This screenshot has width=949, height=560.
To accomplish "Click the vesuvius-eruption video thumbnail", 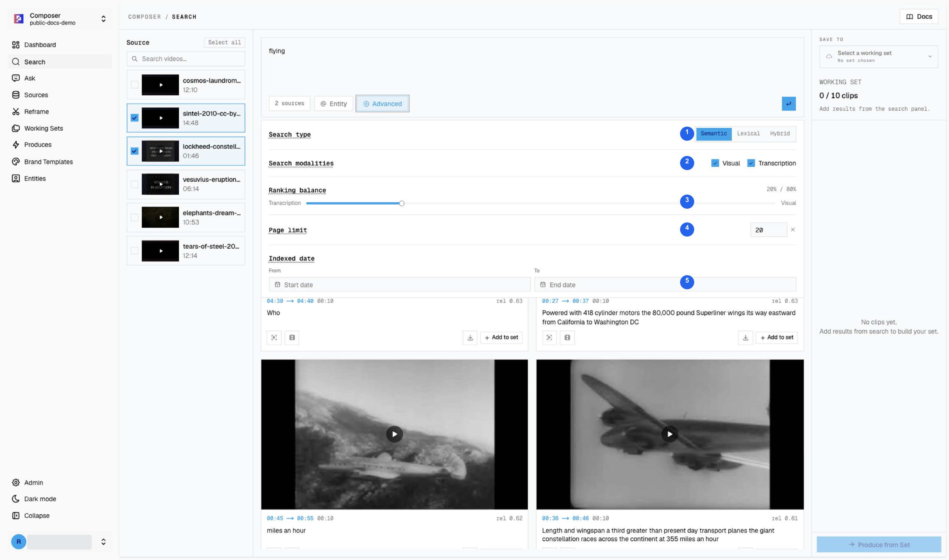I will click(x=160, y=184).
